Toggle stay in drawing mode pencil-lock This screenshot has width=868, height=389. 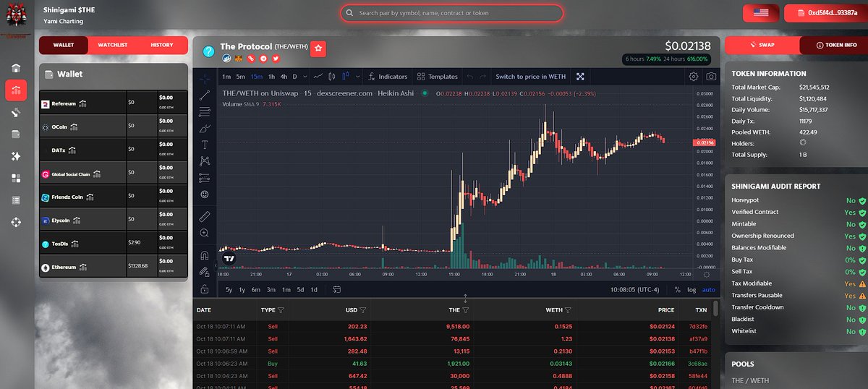tap(205, 272)
